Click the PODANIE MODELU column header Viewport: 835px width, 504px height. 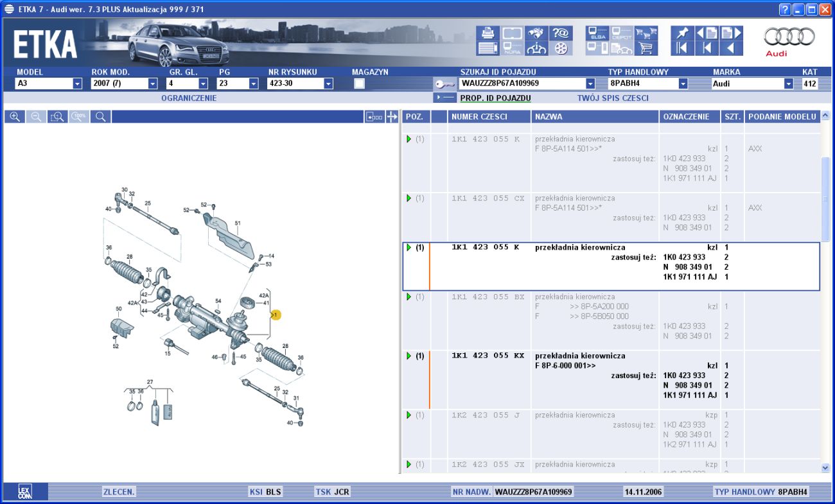pos(782,117)
